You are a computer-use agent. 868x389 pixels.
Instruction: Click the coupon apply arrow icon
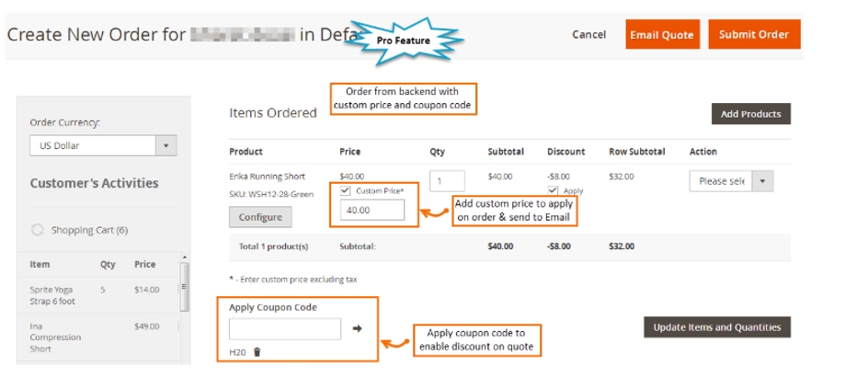click(x=358, y=328)
